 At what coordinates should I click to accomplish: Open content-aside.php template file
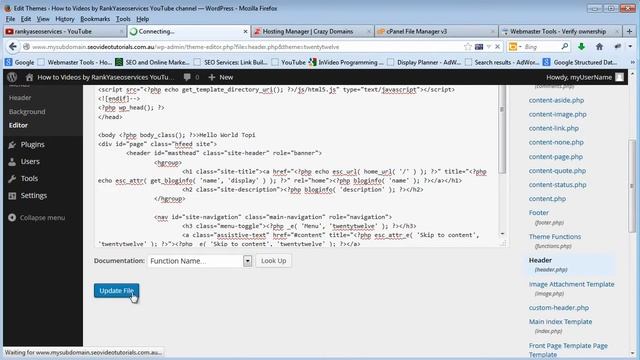[x=556, y=100]
